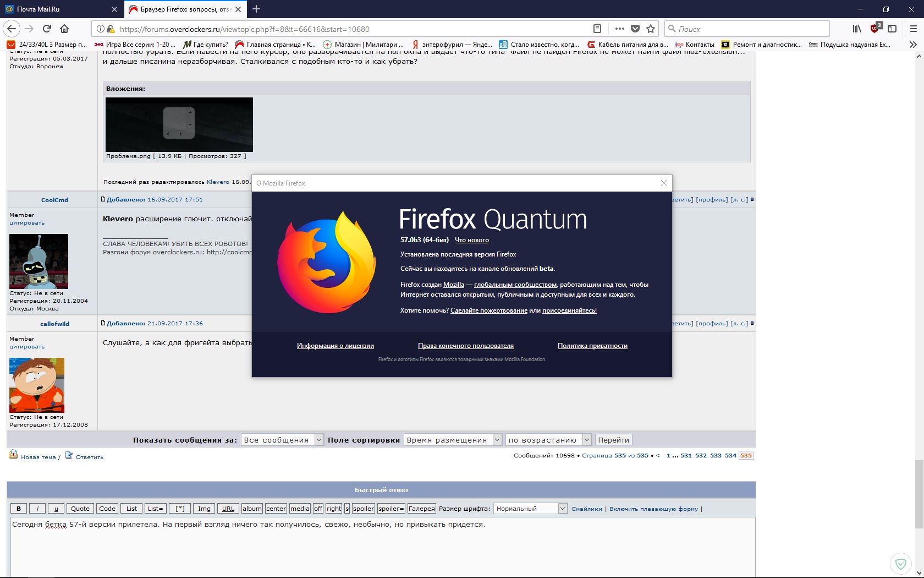924x578 pixels.
Task: Click the Галерея button
Action: coord(422,509)
